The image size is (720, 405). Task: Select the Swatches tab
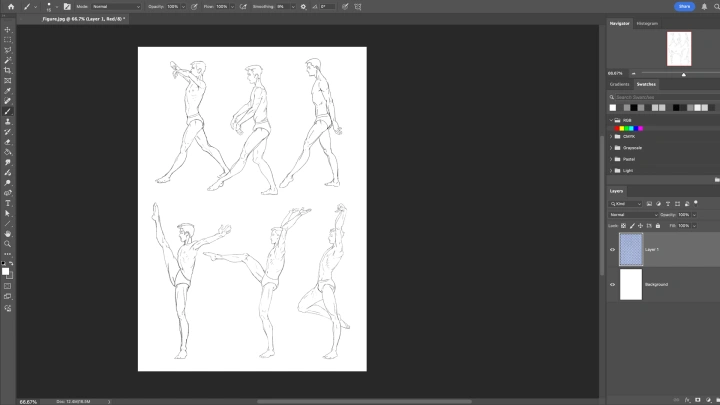pos(646,84)
